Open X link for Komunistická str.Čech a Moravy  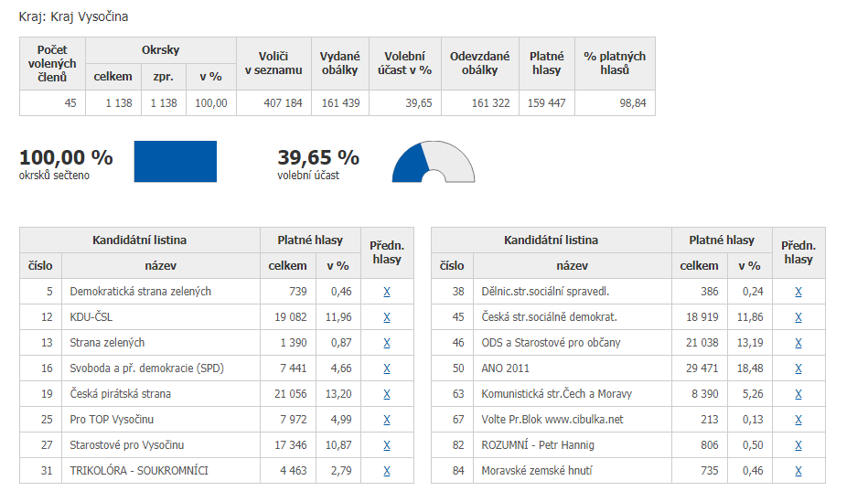click(x=798, y=394)
